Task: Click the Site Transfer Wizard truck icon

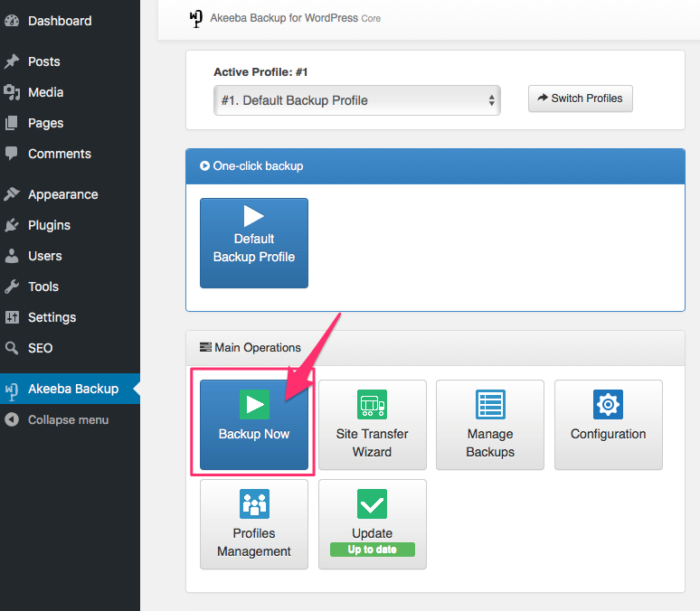Action: pos(372,404)
